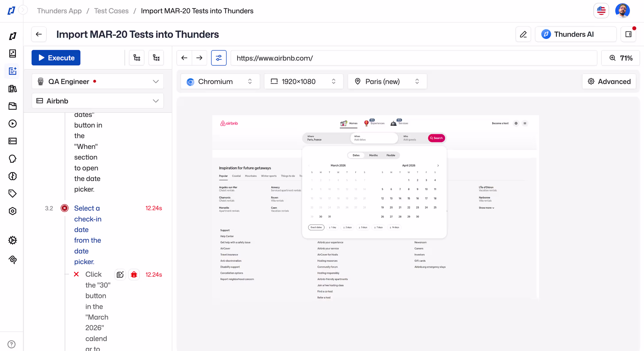
Task: Click the Where field showing Paris, France
Action: (x=326, y=138)
